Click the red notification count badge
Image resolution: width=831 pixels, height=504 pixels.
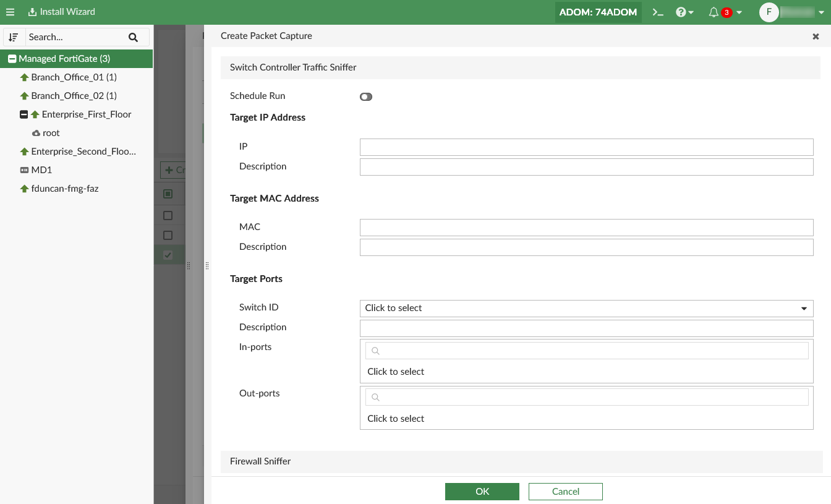pyautogui.click(x=727, y=12)
